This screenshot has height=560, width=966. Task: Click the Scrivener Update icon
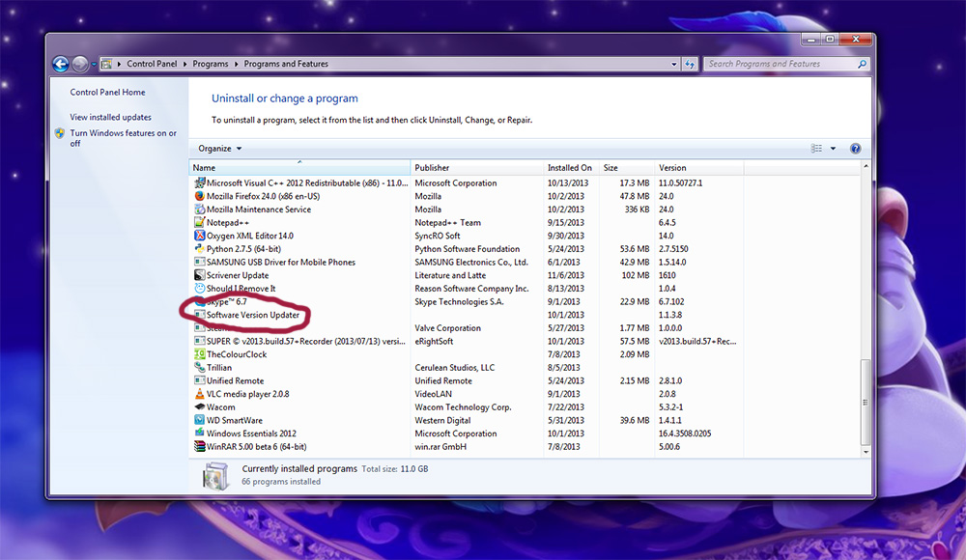tap(200, 275)
